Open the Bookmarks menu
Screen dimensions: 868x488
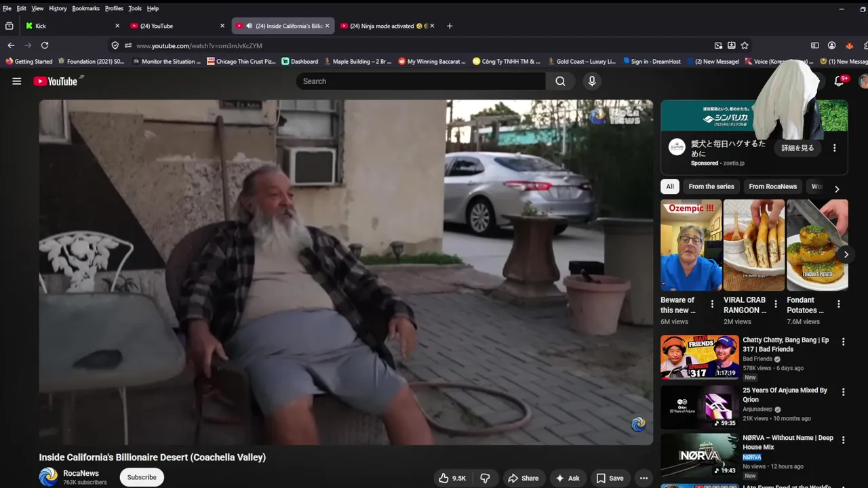pos(86,8)
